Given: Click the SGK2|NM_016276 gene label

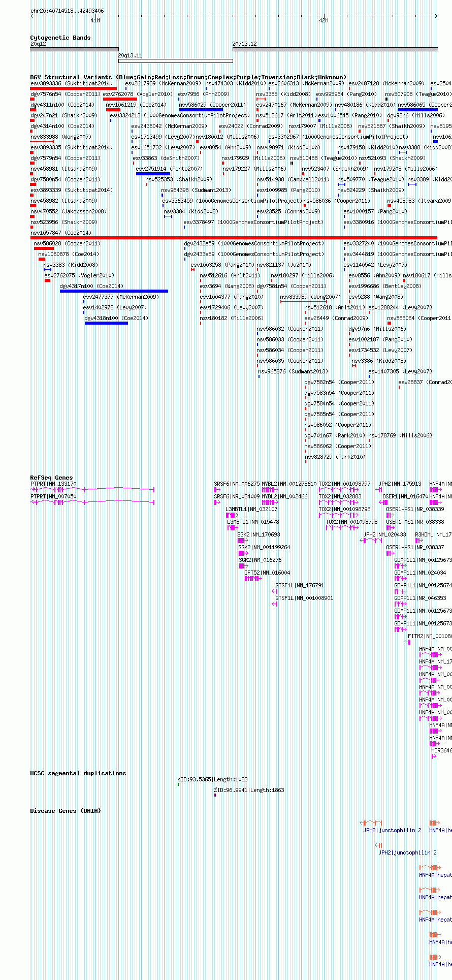Looking at the screenshot, I should coord(261,560).
